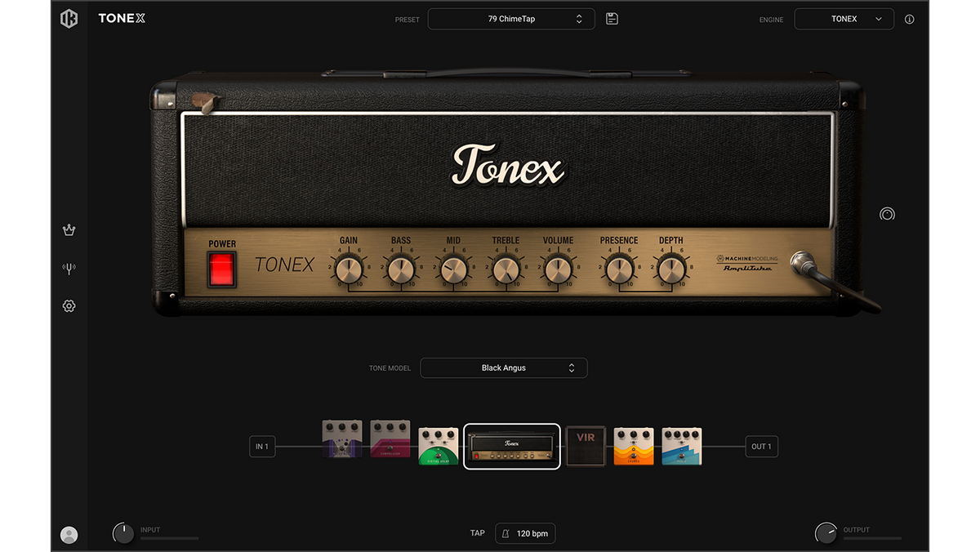The height and width of the screenshot is (552, 980).
Task: Click the OUTPUT level knob
Action: pos(826,533)
